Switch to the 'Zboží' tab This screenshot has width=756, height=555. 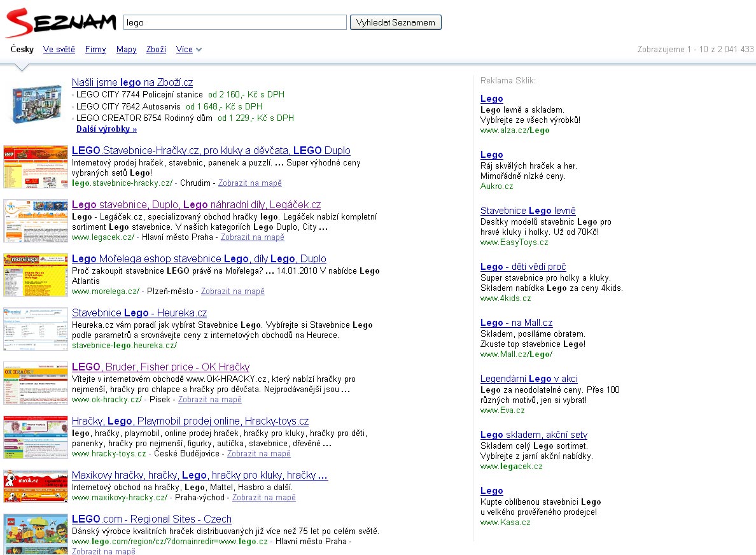coord(156,49)
